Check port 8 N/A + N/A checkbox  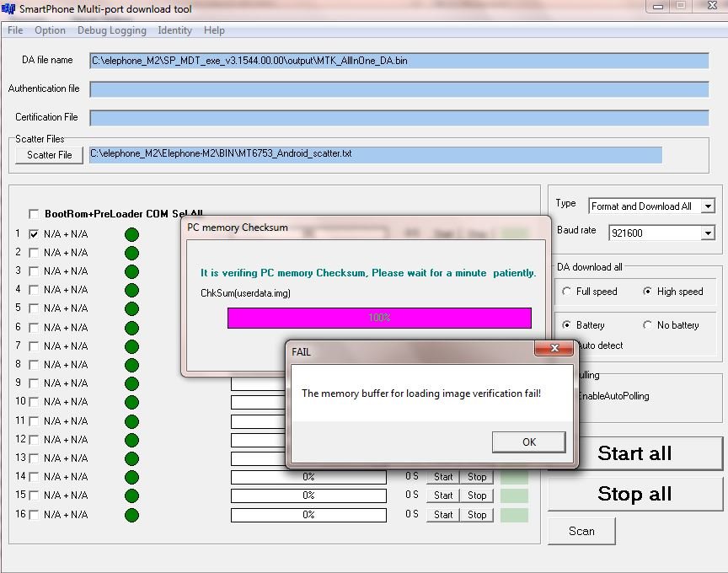[x=34, y=365]
